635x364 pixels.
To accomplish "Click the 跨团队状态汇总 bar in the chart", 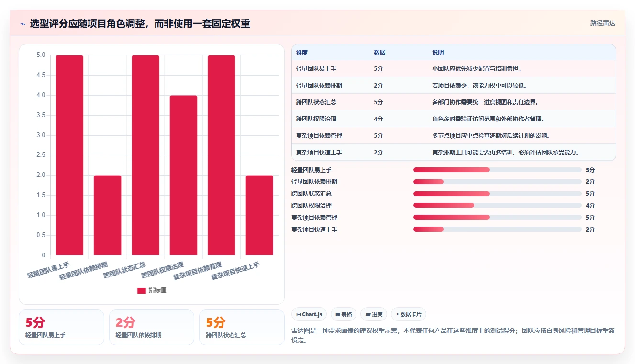I will point(145,155).
